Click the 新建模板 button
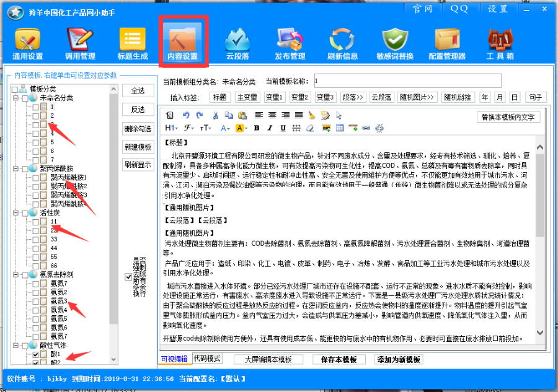The width and height of the screenshot is (558, 392). [x=138, y=147]
